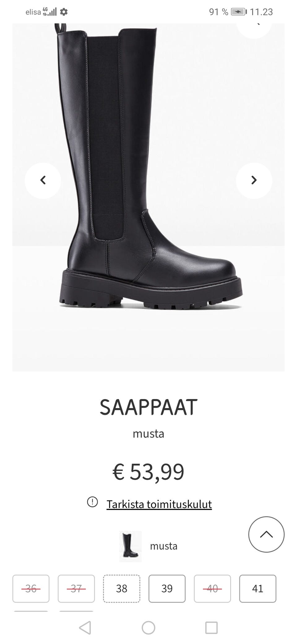Tap the partly hidden round button at top right
Image resolution: width=297 pixels, height=644 pixels.
[x=254, y=30]
